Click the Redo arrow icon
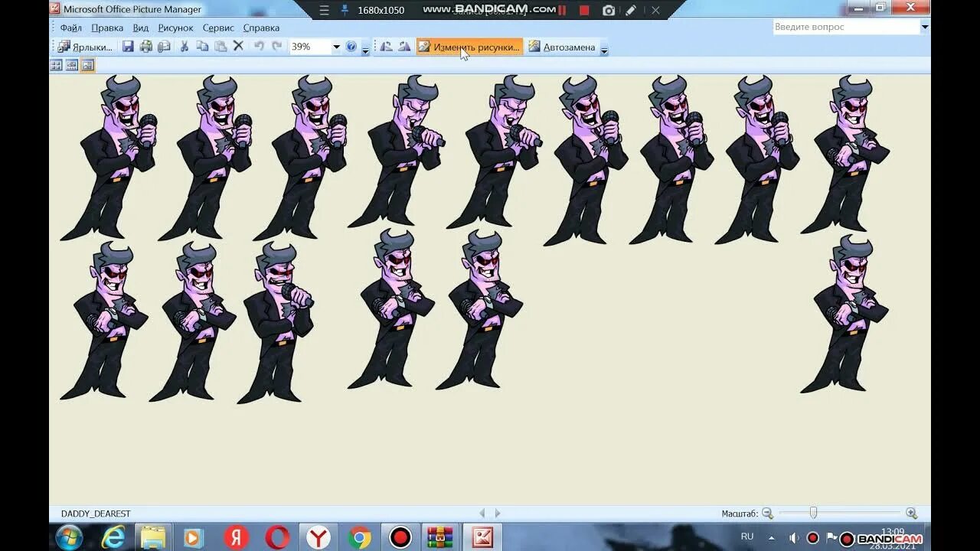The image size is (980, 551). 277,47
